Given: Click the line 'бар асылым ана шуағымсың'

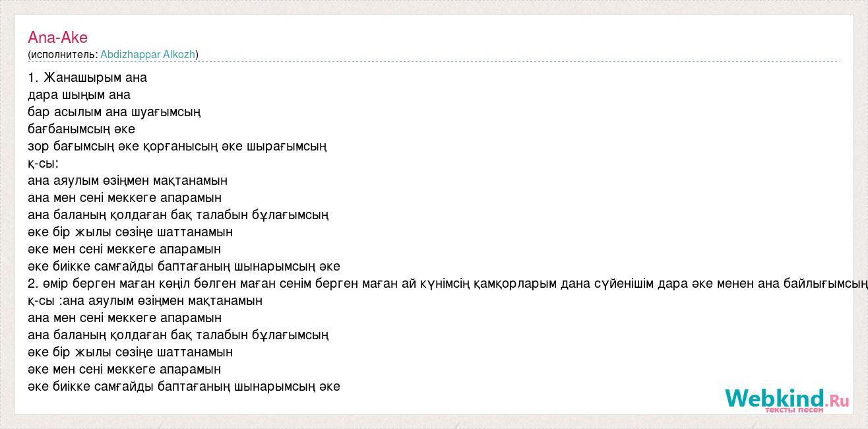Looking at the screenshot, I should tap(114, 112).
